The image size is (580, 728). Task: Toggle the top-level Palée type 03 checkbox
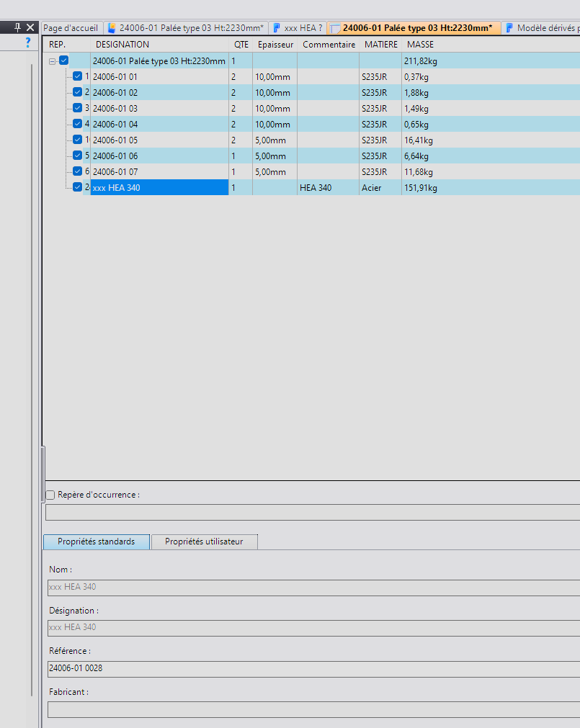click(64, 60)
